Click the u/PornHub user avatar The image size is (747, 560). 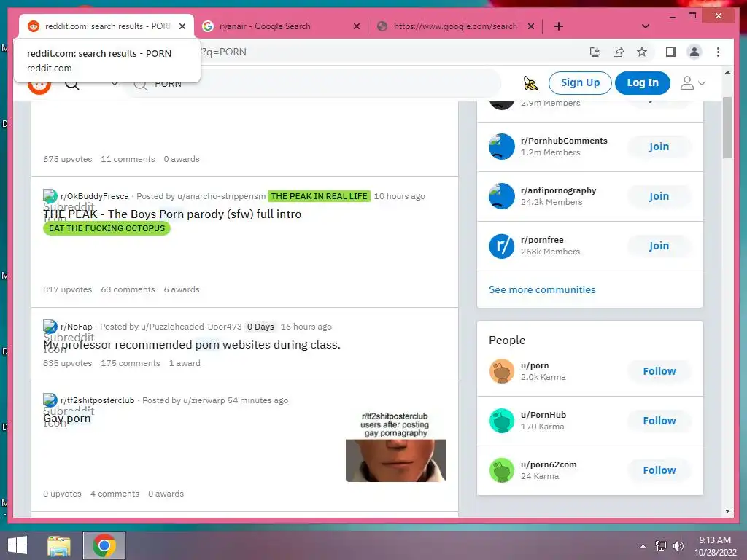click(x=502, y=421)
